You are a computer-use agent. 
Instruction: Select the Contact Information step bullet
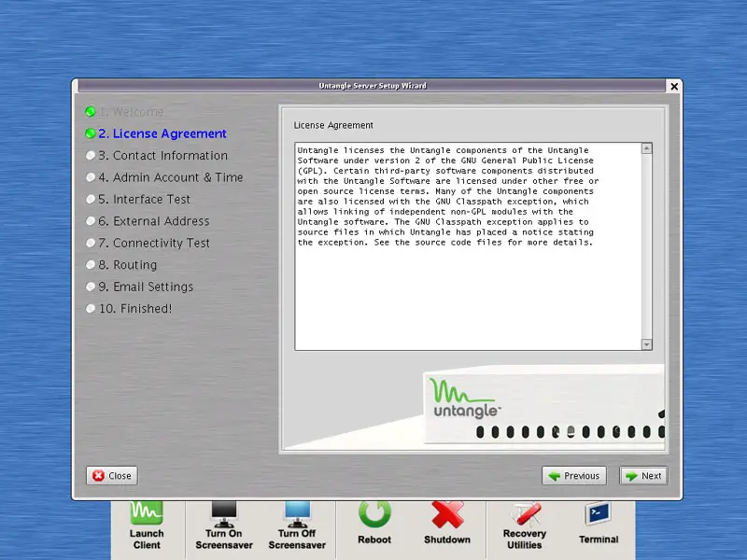coord(91,156)
